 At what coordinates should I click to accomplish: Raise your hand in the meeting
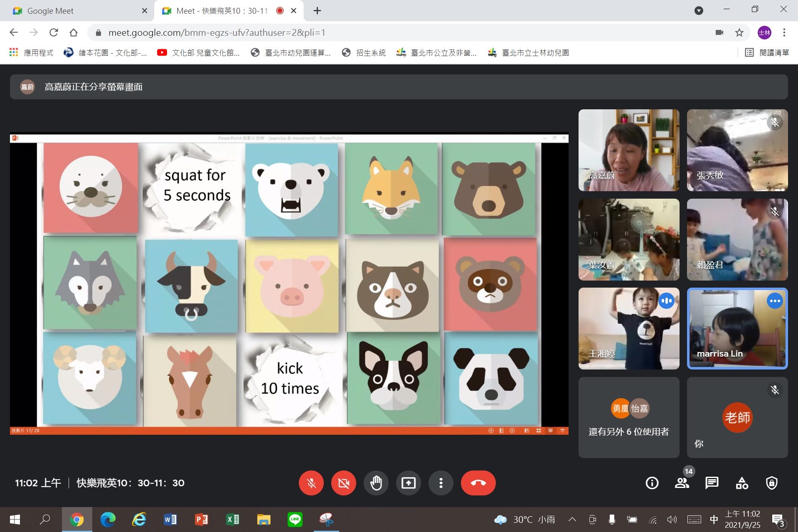pos(376,483)
